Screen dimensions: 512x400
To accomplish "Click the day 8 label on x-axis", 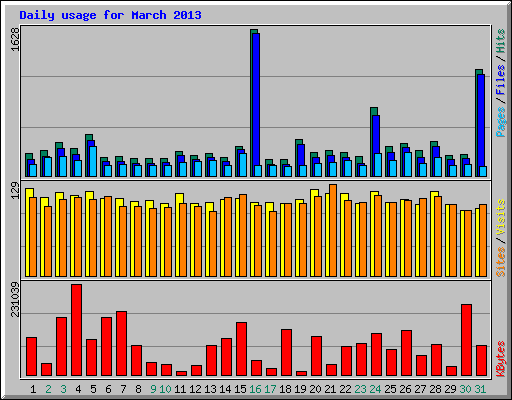I will point(138,389).
